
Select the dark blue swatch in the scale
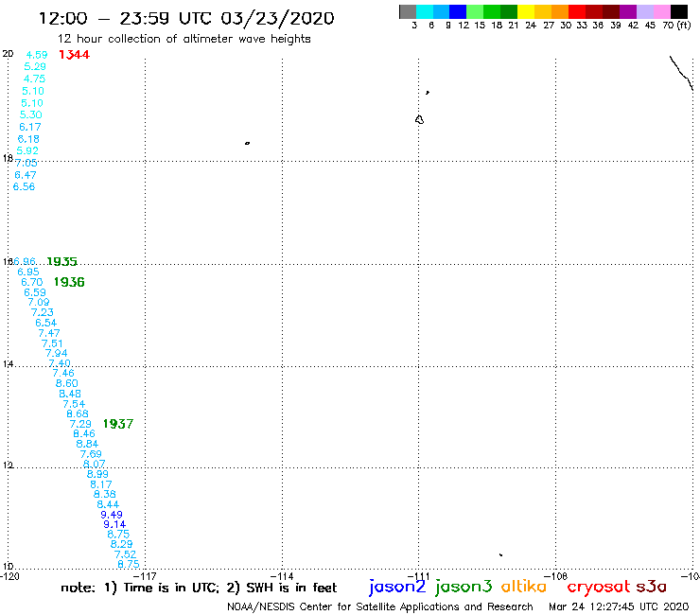pos(459,11)
